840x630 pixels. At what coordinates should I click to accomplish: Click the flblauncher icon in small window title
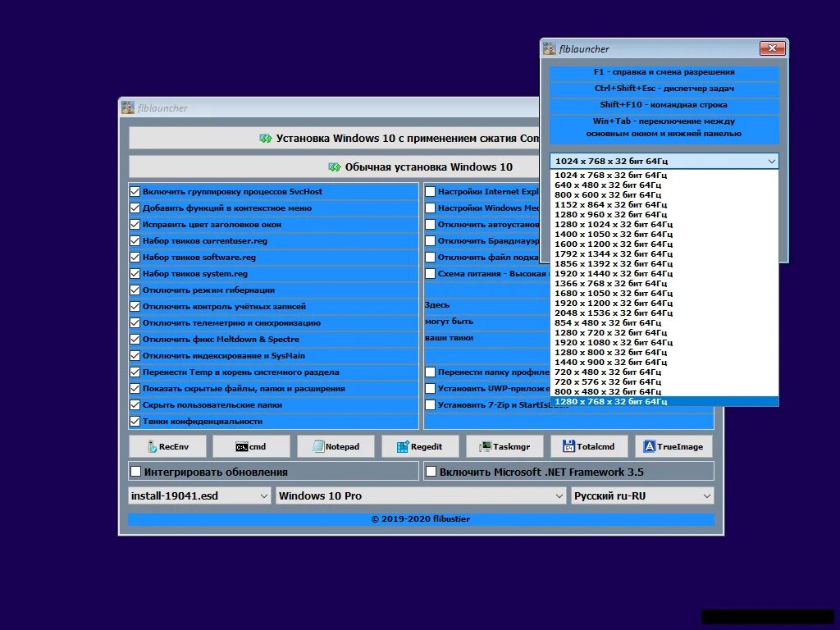point(550,48)
